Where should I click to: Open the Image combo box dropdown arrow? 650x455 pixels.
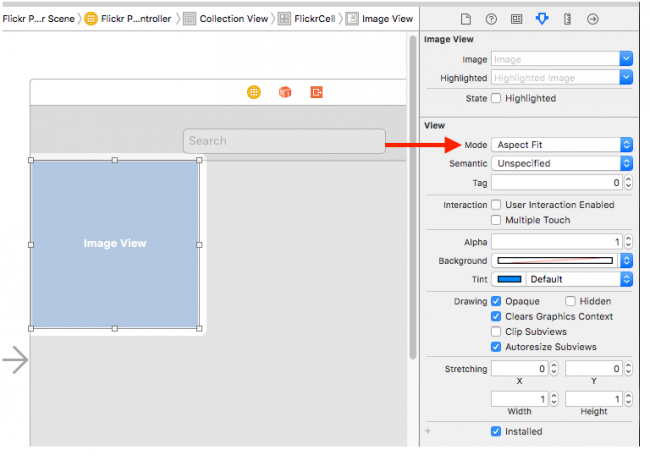(626, 60)
